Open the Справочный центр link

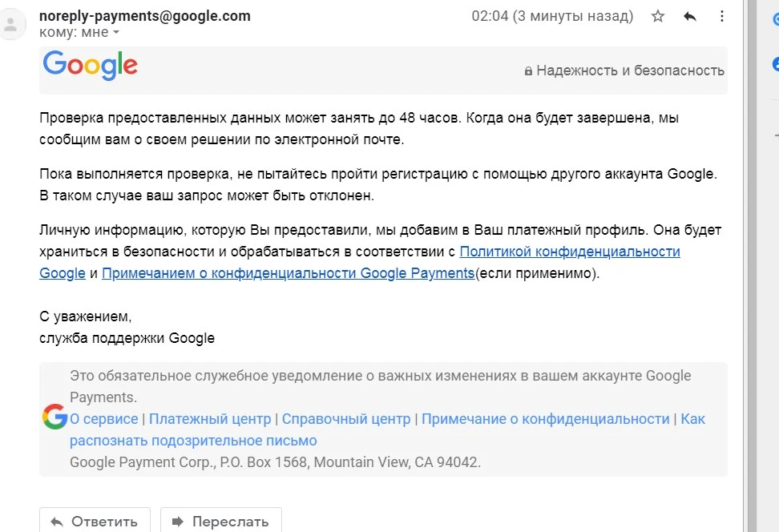pos(346,419)
